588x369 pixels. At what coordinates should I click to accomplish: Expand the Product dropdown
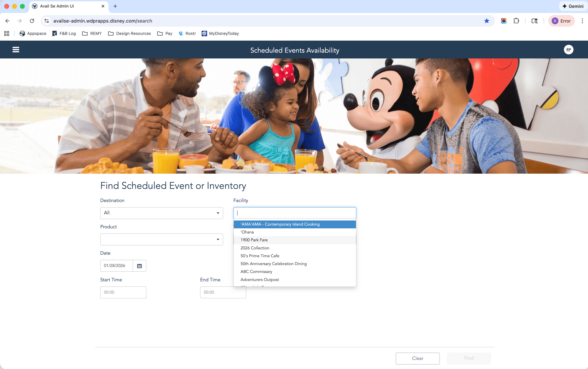(161, 239)
